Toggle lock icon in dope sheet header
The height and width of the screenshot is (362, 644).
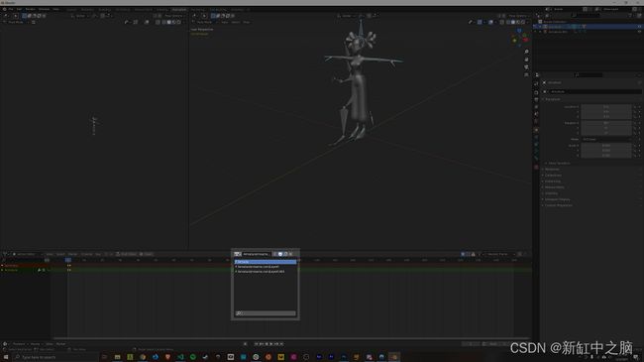click(x=474, y=254)
